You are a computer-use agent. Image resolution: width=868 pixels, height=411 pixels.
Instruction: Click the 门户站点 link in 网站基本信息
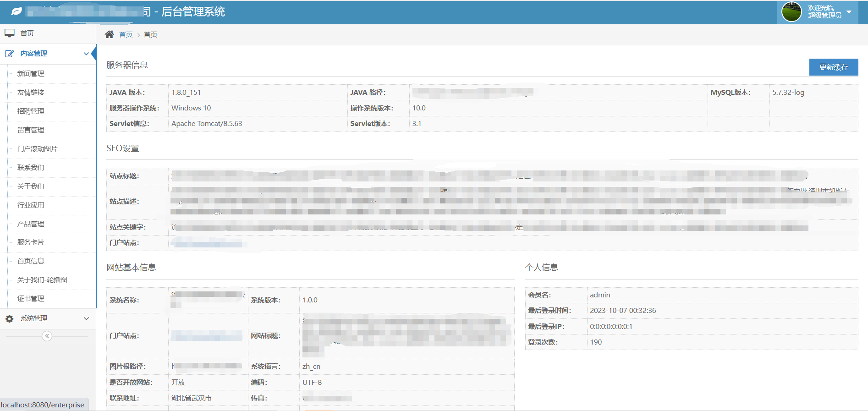click(x=207, y=335)
